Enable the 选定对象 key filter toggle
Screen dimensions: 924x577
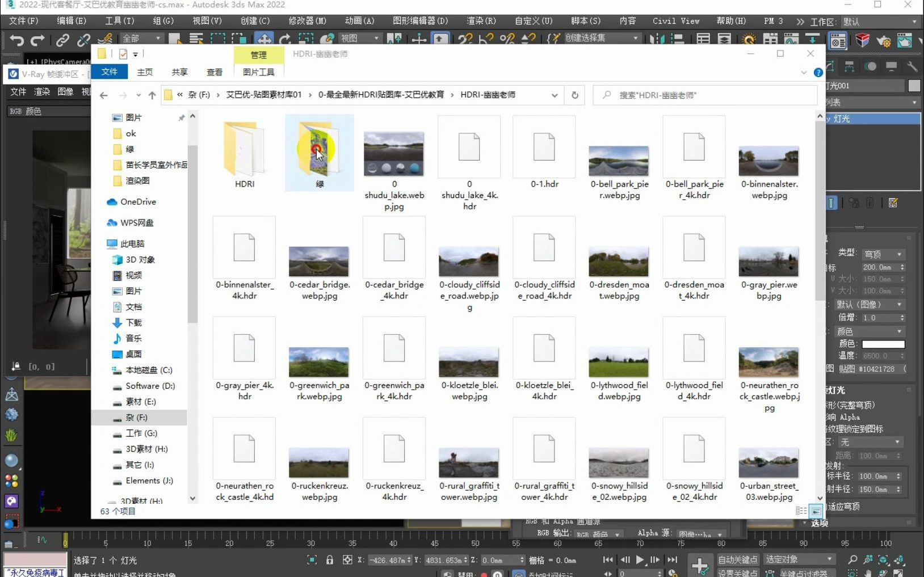(x=799, y=559)
